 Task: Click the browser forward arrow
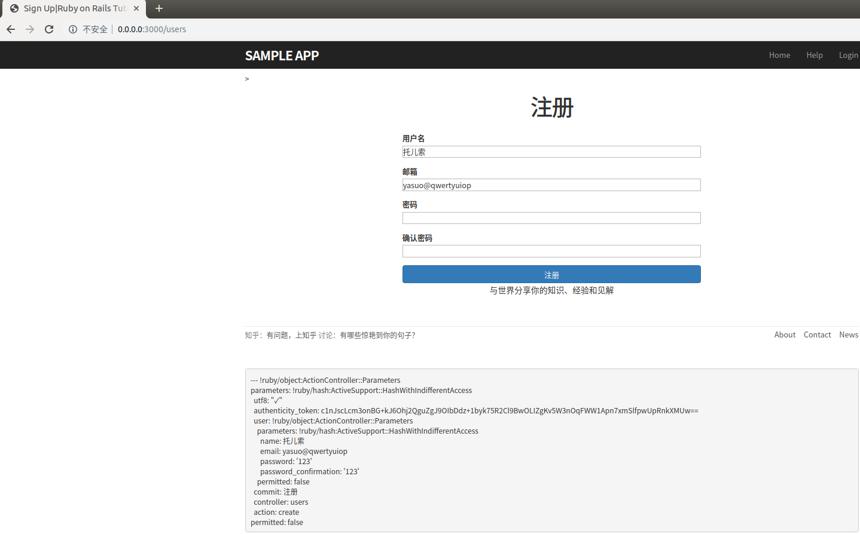(x=30, y=29)
